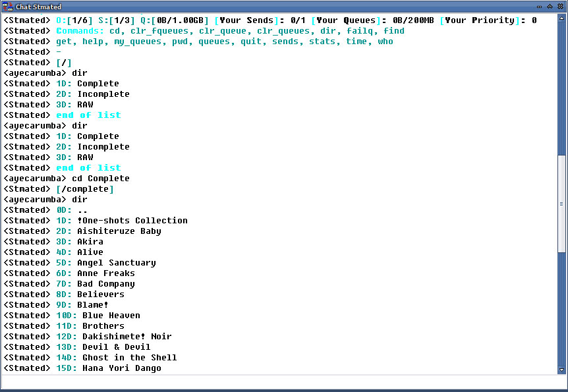Click the 'Dakishimete! Noir' entry

127,336
